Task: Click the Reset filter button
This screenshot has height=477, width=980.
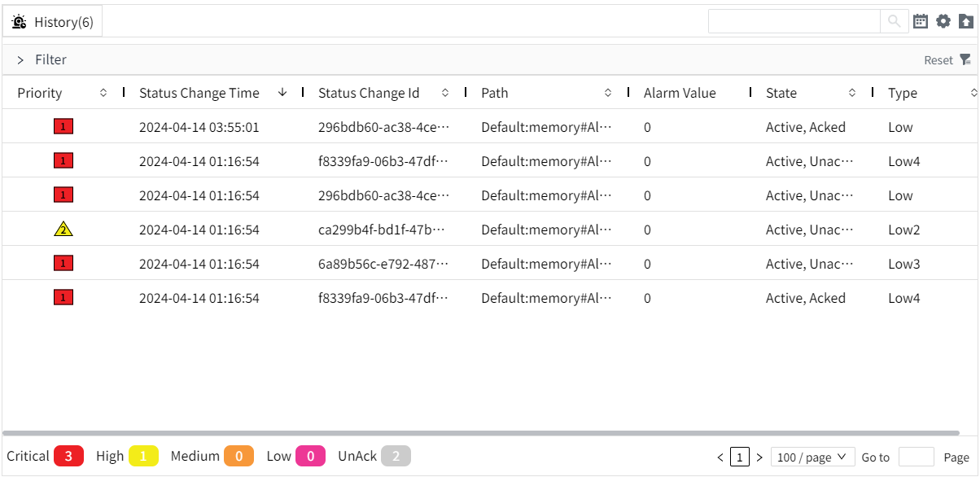Action: coord(938,60)
